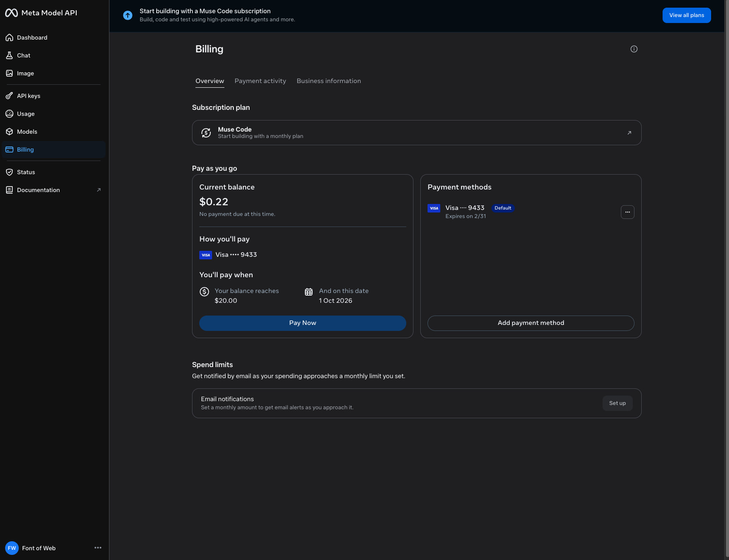Click Set up email notifications button

pyautogui.click(x=617, y=403)
